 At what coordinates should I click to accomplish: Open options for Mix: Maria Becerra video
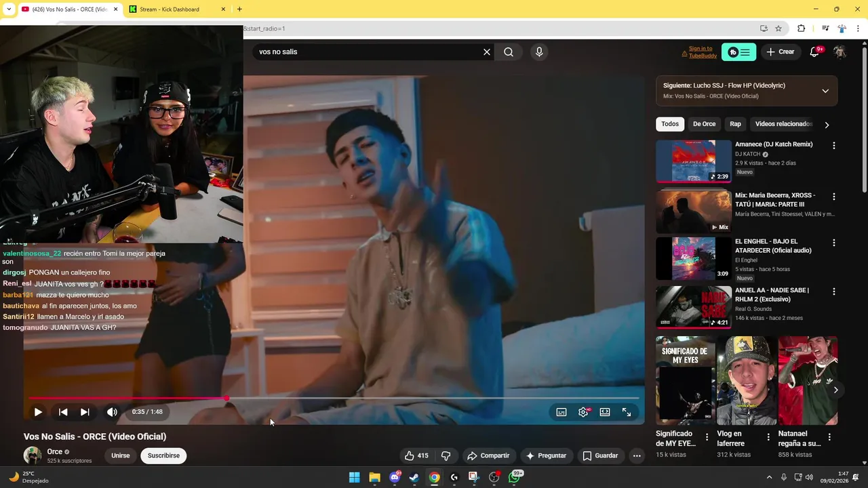834,197
